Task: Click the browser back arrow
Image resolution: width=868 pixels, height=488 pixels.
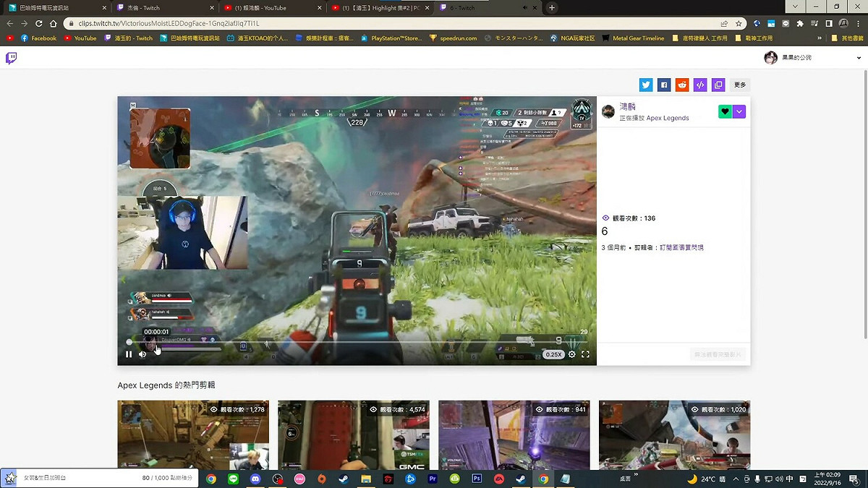Action: (x=10, y=23)
